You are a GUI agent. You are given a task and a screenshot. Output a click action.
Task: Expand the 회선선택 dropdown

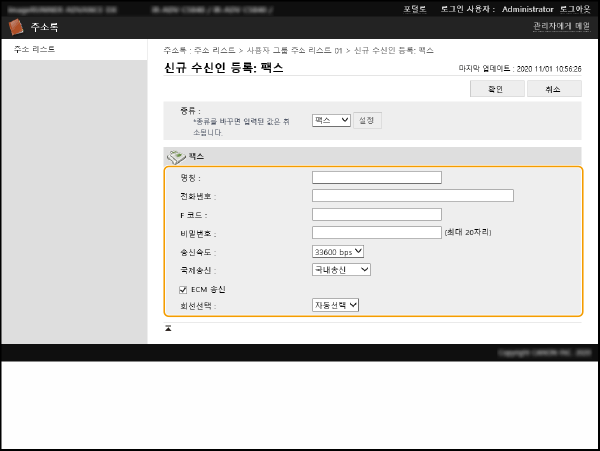pos(335,305)
